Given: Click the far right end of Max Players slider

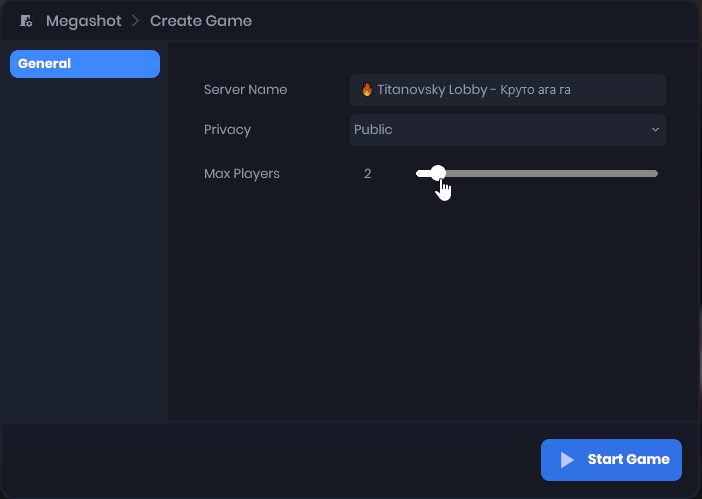Looking at the screenshot, I should [655, 173].
